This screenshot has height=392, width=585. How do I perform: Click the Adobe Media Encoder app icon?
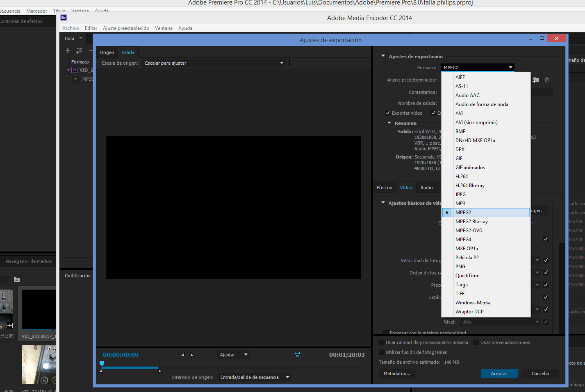coord(64,18)
